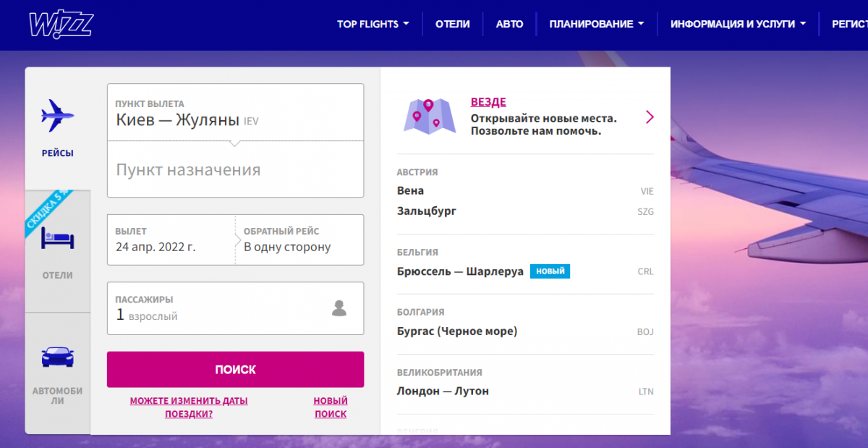Switch to the АВТОМОБИЛИ side tab
The height and width of the screenshot is (448, 868).
click(57, 373)
